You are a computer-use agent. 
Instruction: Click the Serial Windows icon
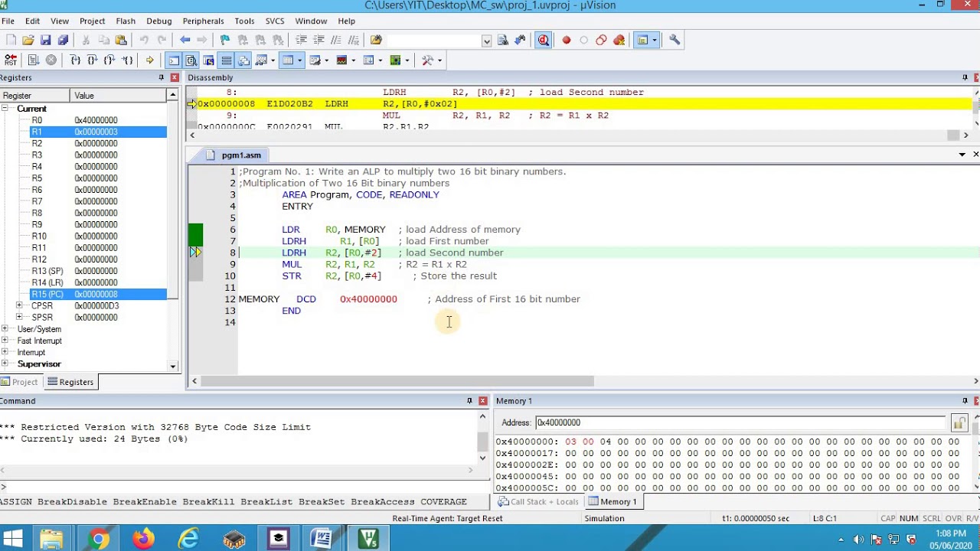(315, 60)
